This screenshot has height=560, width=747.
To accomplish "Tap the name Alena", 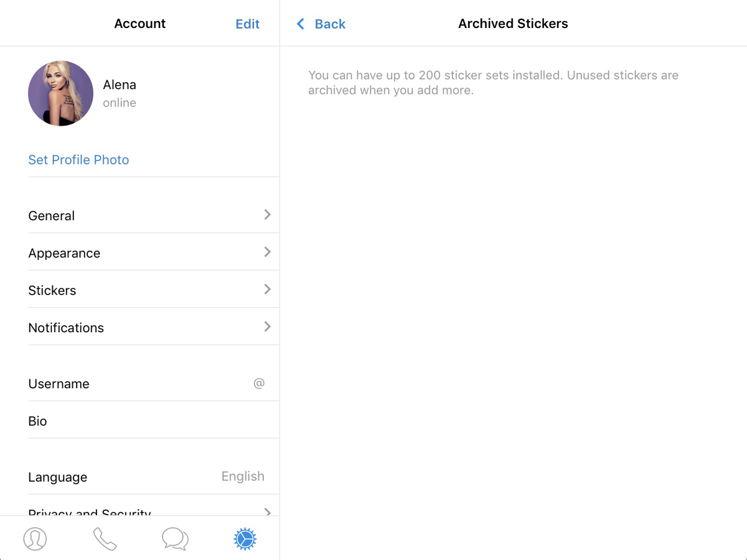I will pos(120,85).
